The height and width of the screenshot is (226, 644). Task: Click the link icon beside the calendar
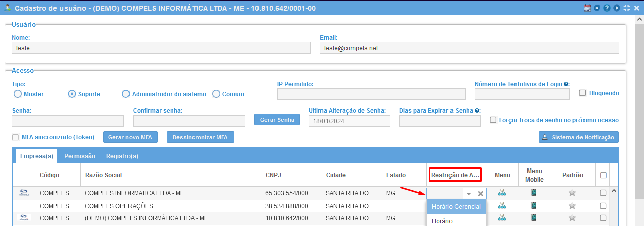(x=597, y=8)
